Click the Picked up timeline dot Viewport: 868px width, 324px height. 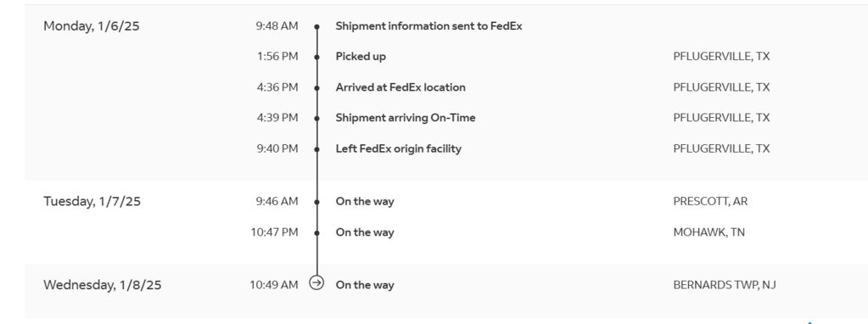[x=316, y=57]
